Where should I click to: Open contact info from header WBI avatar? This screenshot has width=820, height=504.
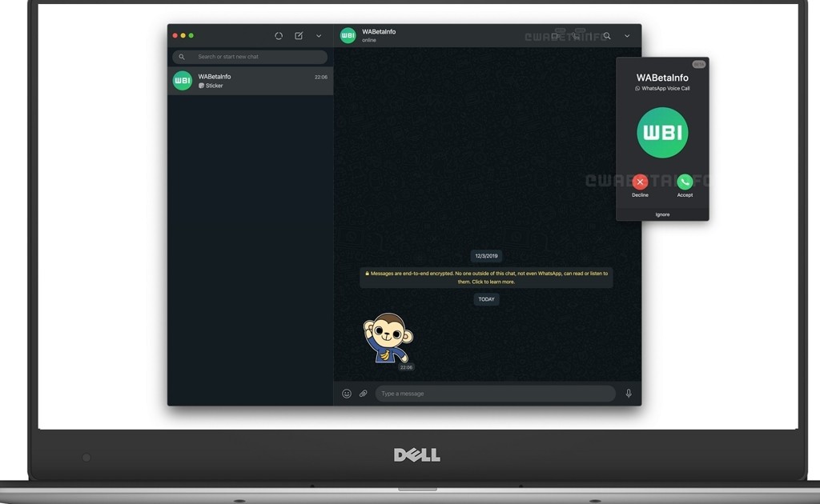(348, 35)
